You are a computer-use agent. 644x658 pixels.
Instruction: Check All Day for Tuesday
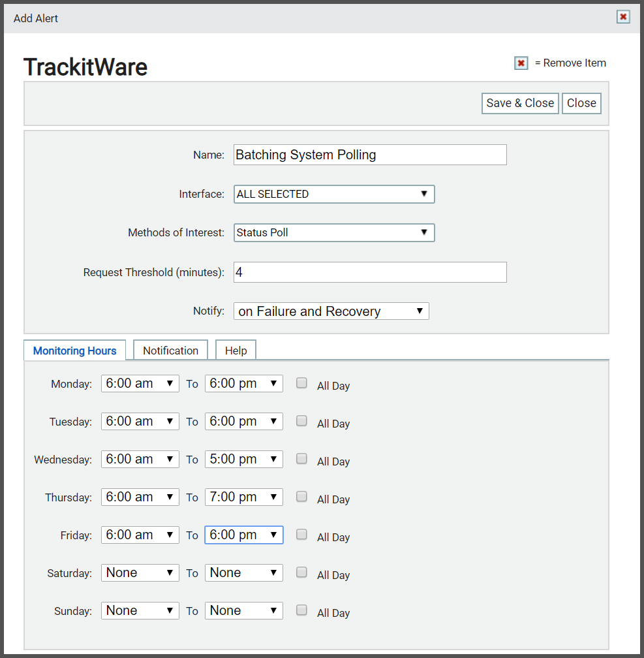(301, 420)
